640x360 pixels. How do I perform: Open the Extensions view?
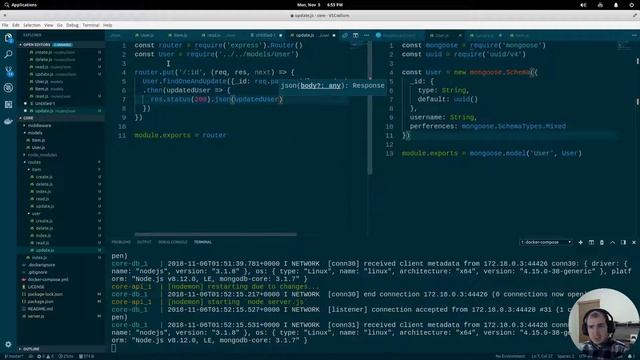coord(8,104)
